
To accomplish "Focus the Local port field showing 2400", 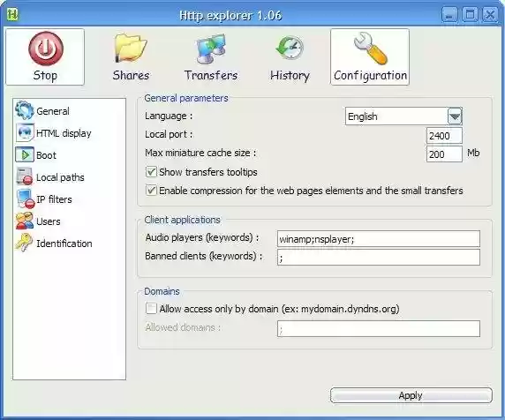I will click(444, 136).
